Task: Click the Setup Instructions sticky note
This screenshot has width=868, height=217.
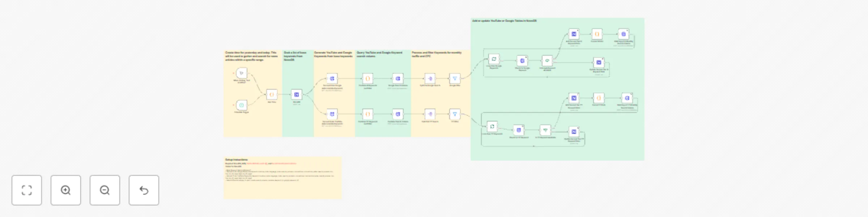Action: 282,178
